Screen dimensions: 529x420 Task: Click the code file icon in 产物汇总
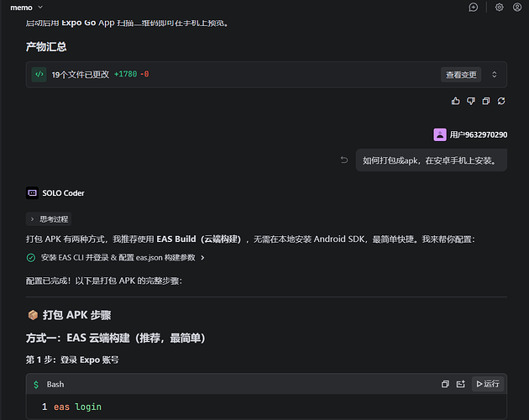pyautogui.click(x=39, y=75)
